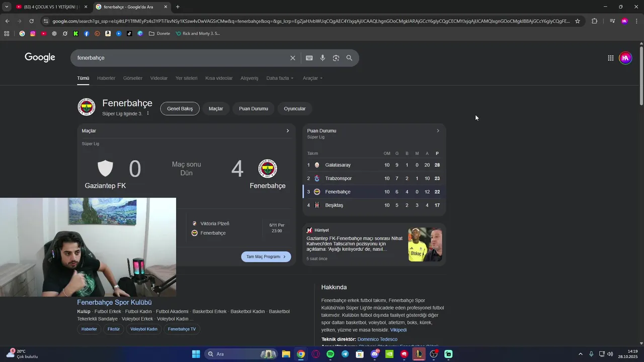Open the Donete bookmarks folder
The height and width of the screenshot is (362, 644).
pos(159,34)
